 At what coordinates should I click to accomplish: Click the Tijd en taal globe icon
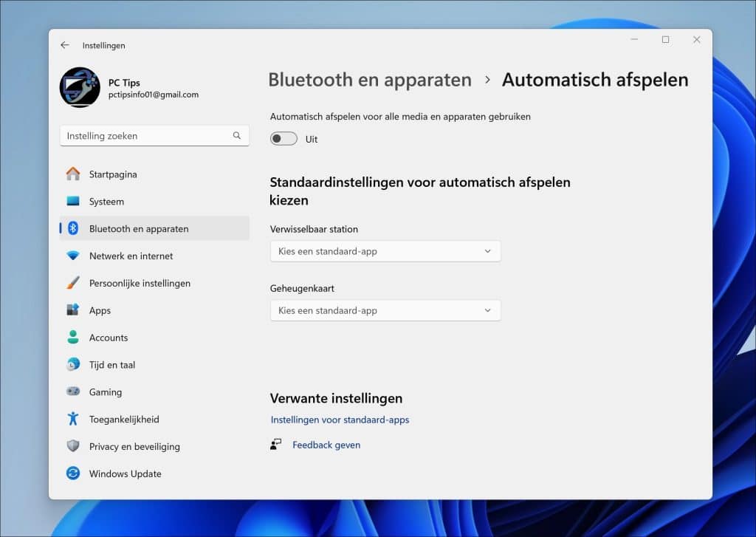point(73,364)
